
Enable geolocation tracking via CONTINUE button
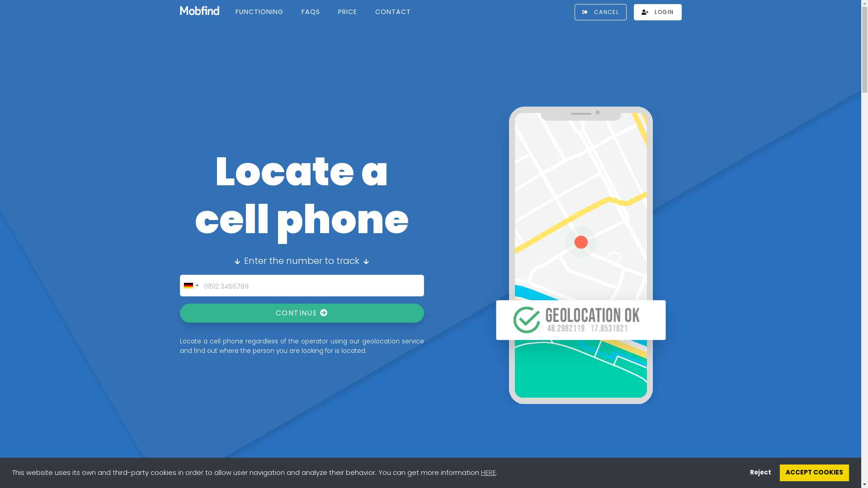[301, 313]
